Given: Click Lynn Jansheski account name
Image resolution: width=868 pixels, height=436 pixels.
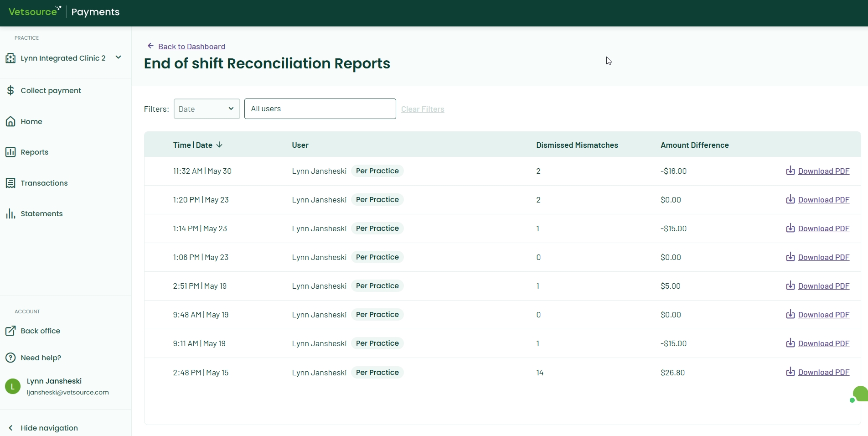Looking at the screenshot, I should 54,381.
